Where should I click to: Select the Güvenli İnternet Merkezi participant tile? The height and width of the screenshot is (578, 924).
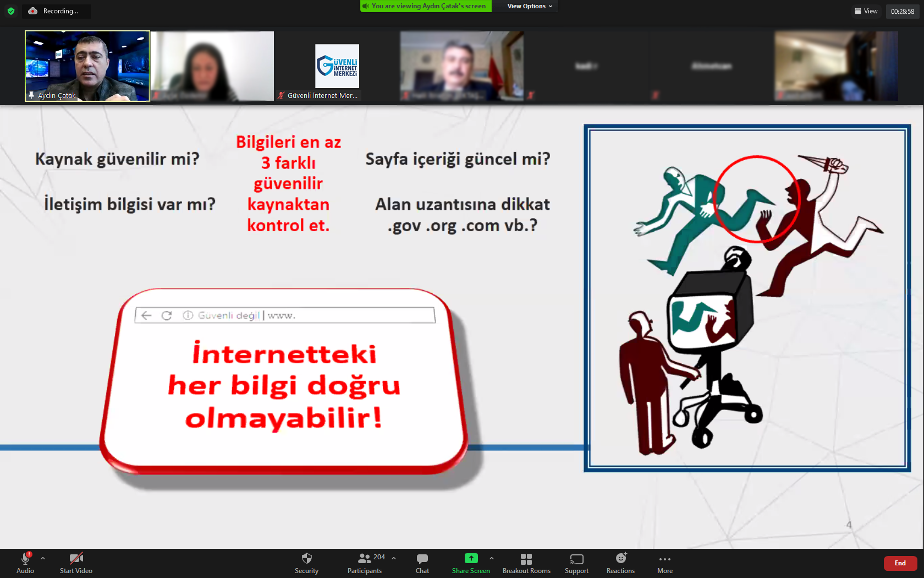(x=337, y=66)
